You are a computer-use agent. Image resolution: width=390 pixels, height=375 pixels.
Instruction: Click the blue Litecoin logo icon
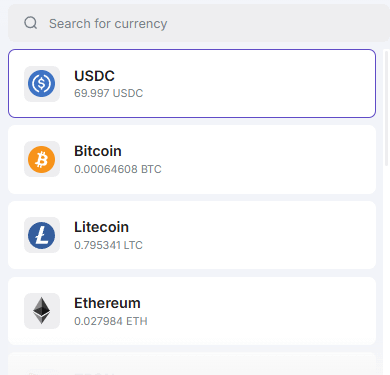click(42, 235)
